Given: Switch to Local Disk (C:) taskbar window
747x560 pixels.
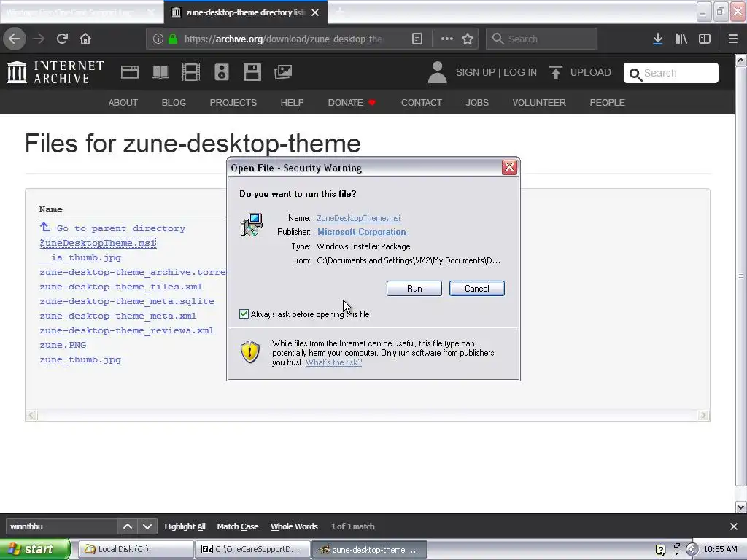Looking at the screenshot, I should click(135, 549).
